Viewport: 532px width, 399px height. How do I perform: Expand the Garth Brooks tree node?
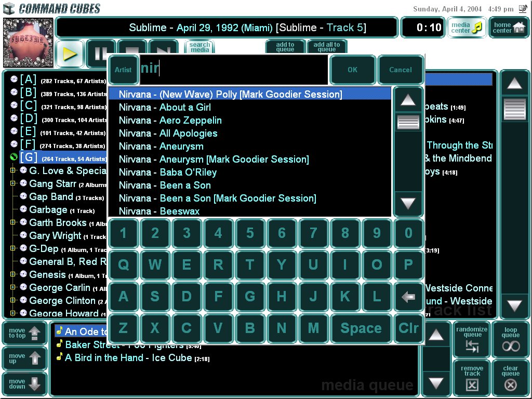13,222
